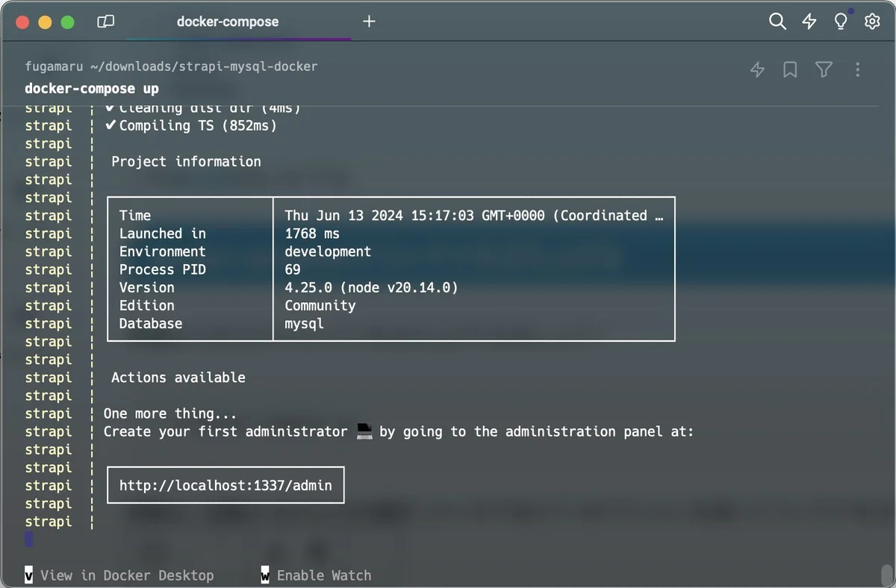Filter block output with the funnel icon

[824, 69]
